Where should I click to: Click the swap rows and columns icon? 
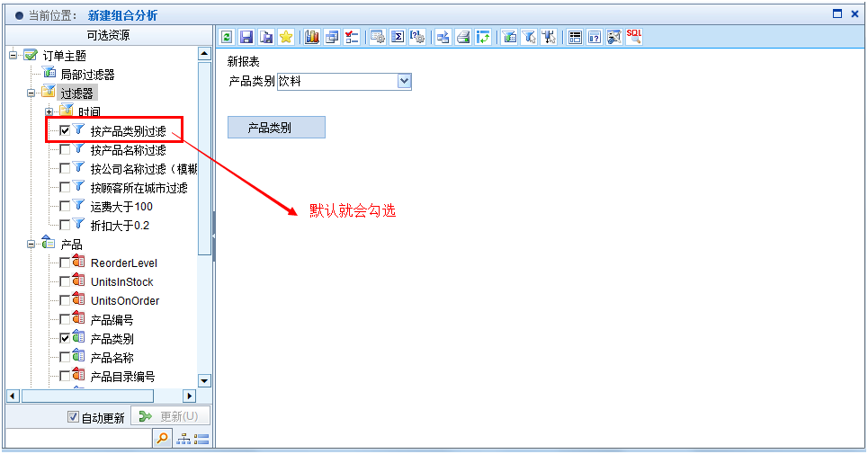tap(483, 37)
